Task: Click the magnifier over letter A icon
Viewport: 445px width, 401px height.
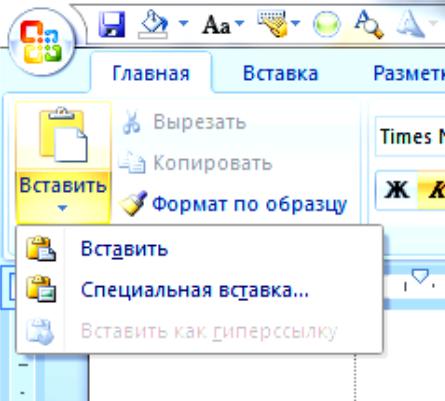Action: click(369, 24)
